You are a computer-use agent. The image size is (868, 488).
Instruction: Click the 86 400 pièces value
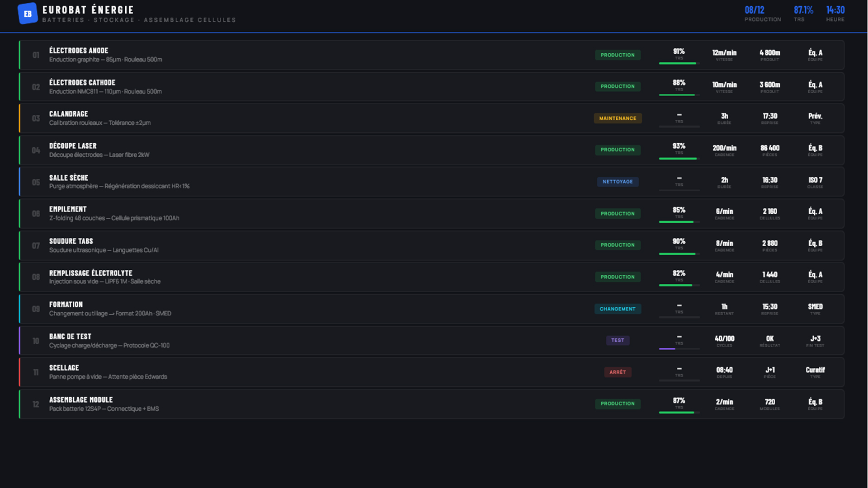click(x=769, y=148)
